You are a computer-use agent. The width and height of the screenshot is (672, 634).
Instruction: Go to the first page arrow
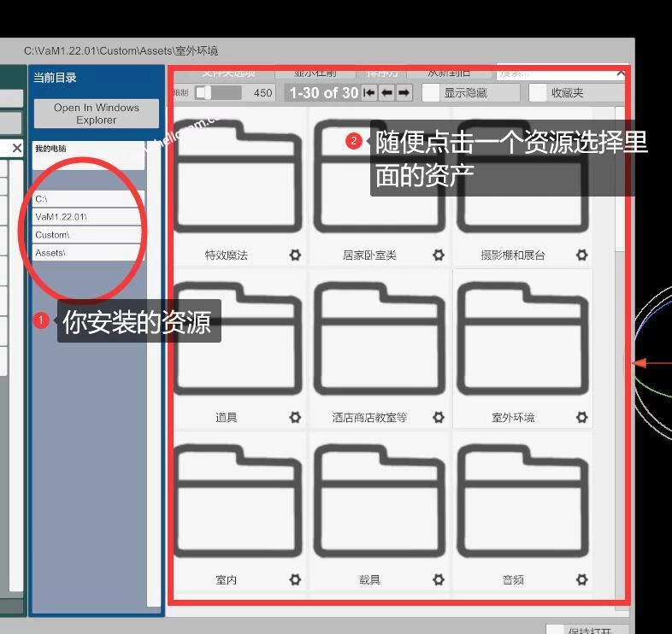click(x=369, y=93)
